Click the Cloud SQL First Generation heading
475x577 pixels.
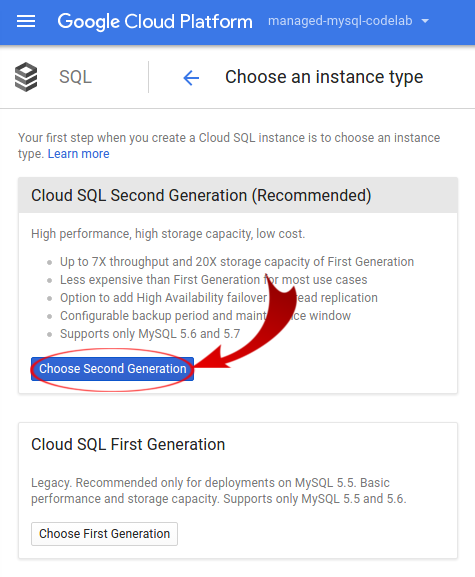click(x=128, y=444)
